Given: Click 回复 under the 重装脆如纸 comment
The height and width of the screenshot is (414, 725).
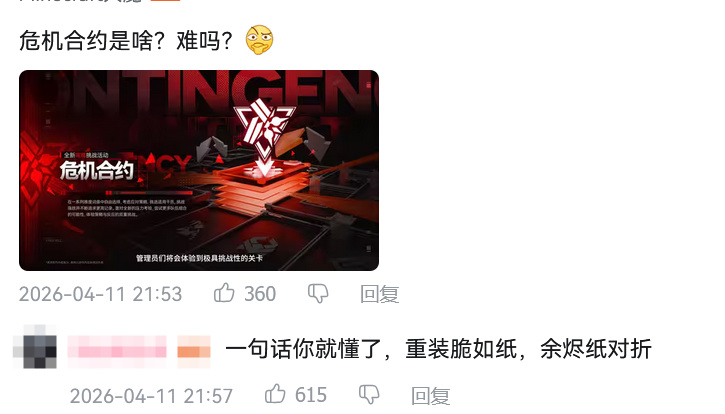Looking at the screenshot, I should pyautogui.click(x=430, y=395).
